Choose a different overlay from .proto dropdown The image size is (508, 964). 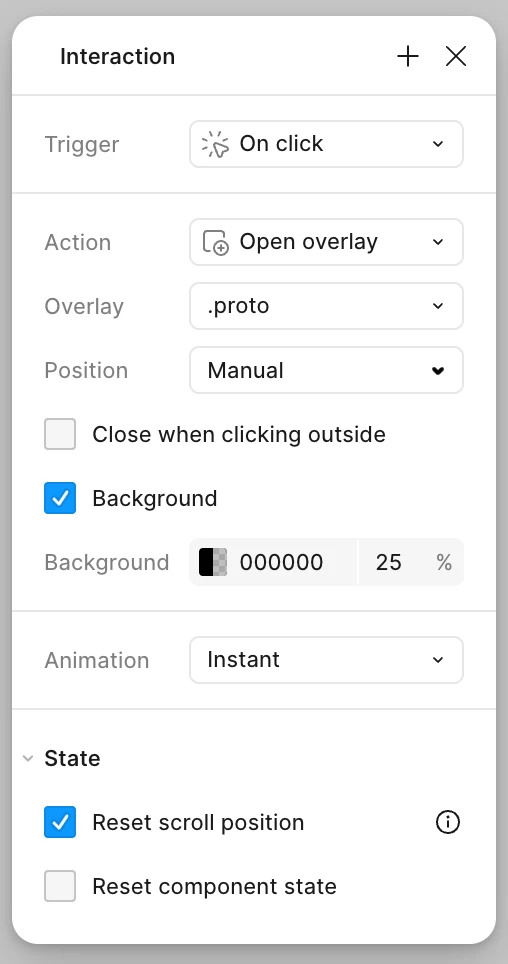click(326, 306)
